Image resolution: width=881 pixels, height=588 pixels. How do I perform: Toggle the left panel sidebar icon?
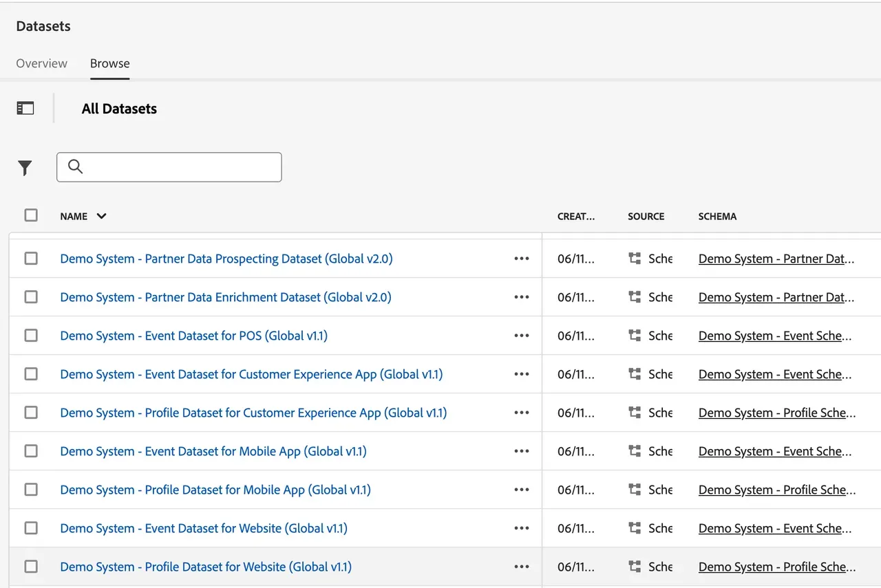pyautogui.click(x=25, y=108)
